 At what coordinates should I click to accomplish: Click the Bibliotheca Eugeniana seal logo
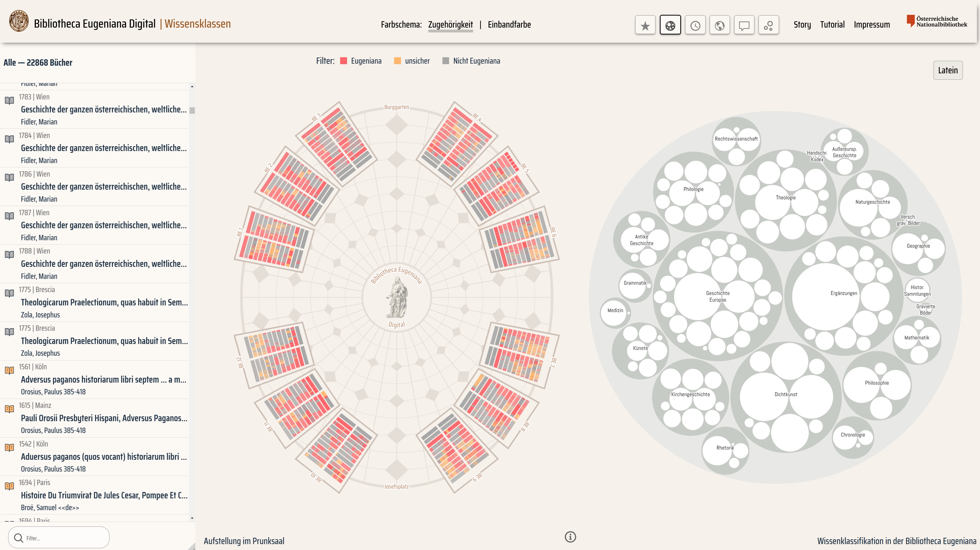click(19, 21)
